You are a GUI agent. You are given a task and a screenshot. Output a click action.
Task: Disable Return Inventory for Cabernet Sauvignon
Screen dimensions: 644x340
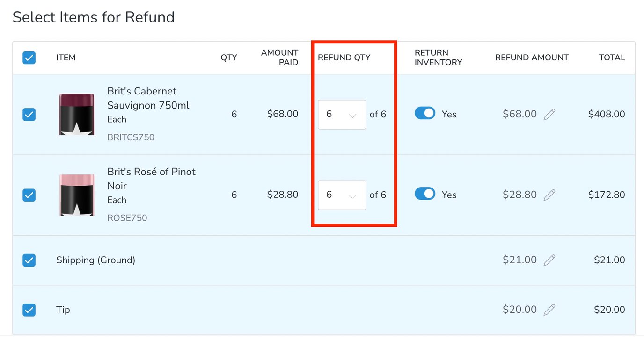[x=424, y=114]
